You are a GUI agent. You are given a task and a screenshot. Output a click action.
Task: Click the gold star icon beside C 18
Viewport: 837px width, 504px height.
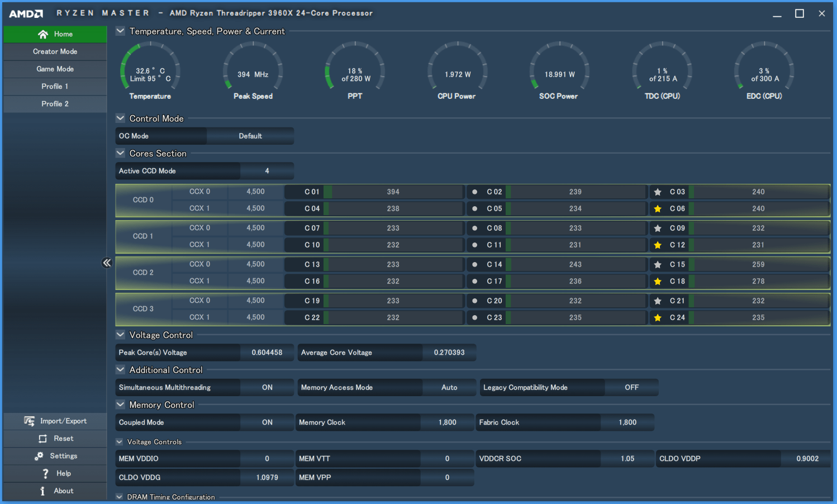click(658, 281)
